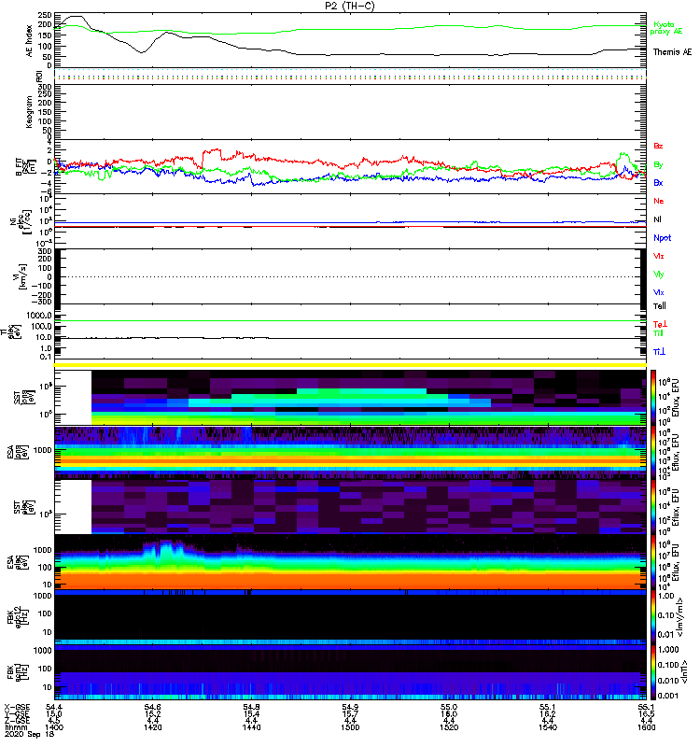This screenshot has width=700, height=747.
Task: Click the black "Tell" legend label
Action: tap(660, 306)
